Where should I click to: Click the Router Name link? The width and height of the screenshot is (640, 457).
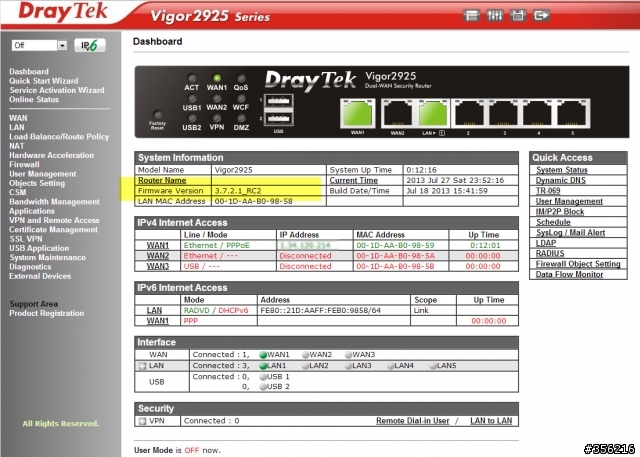tap(162, 180)
